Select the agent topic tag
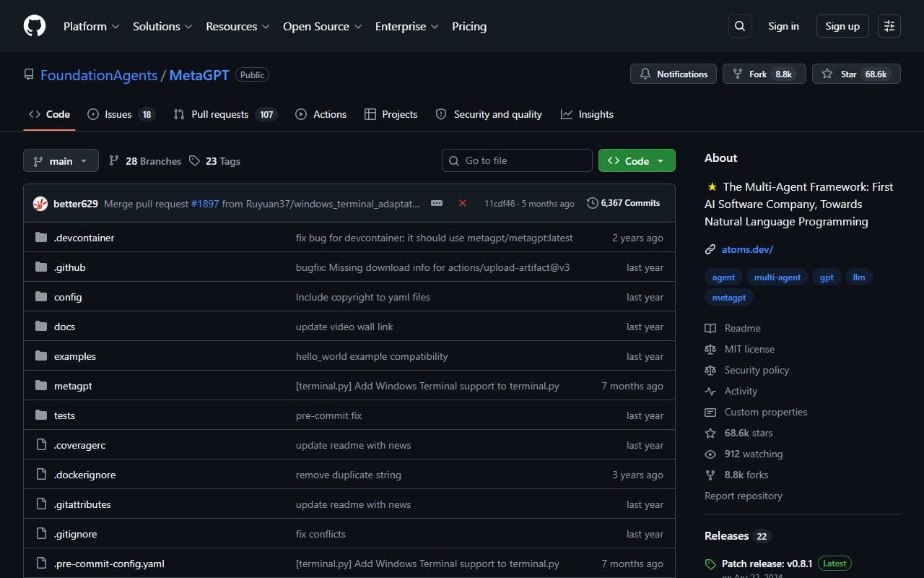This screenshot has height=578, width=924. coord(723,277)
